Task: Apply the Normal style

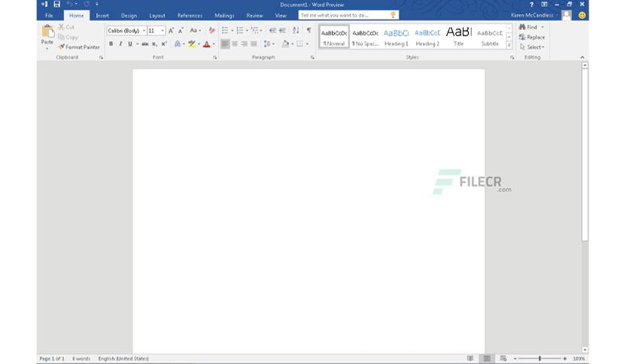Action: tap(334, 37)
